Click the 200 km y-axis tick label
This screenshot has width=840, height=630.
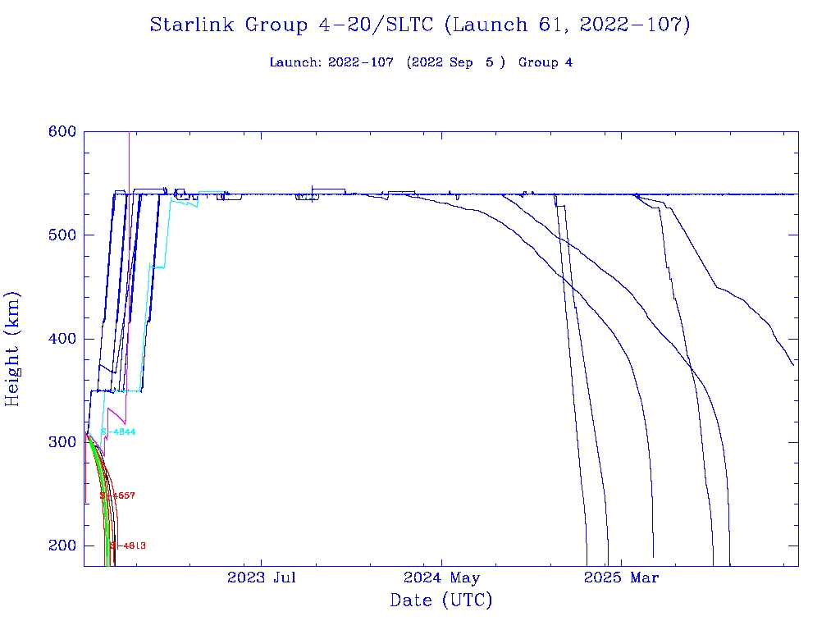(x=61, y=546)
